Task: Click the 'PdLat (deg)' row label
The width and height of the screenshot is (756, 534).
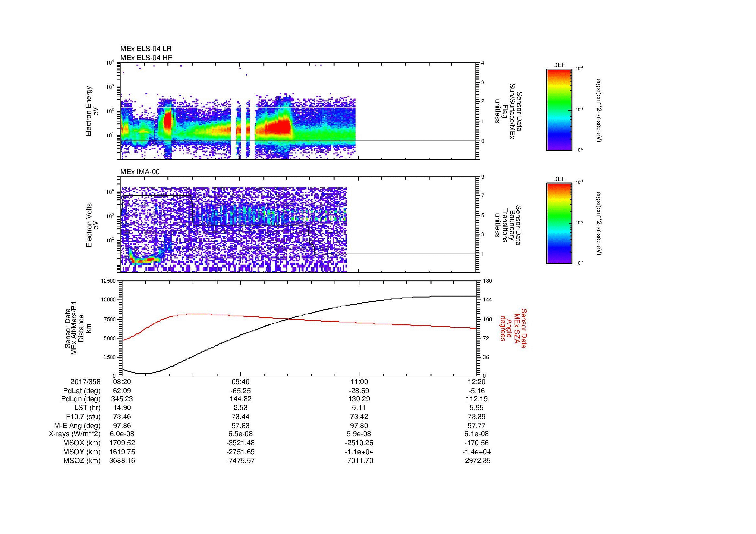Action: coord(82,391)
